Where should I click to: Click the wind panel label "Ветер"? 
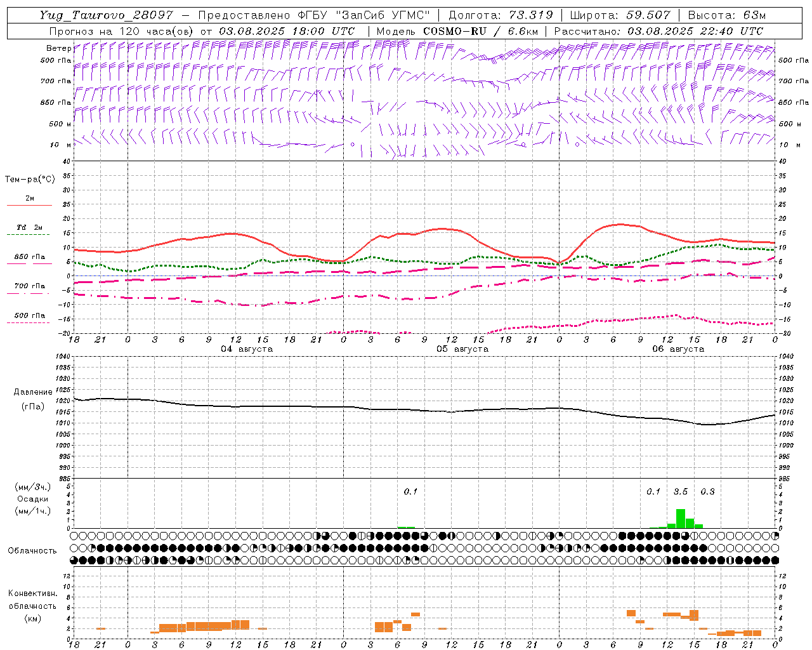(x=58, y=48)
